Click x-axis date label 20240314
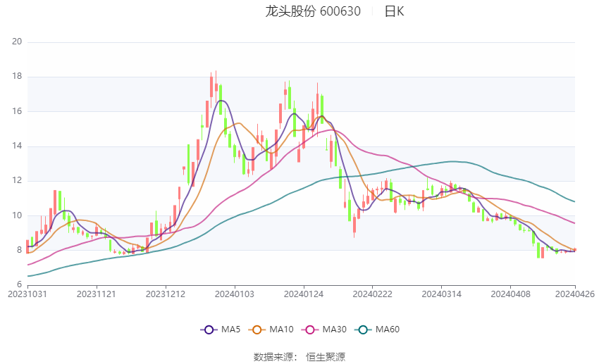Screen dimensions: 599x364 442,294
